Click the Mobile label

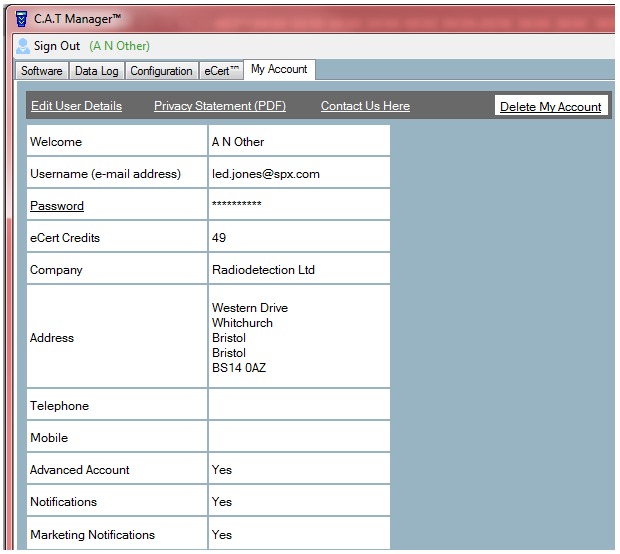pyautogui.click(x=49, y=438)
